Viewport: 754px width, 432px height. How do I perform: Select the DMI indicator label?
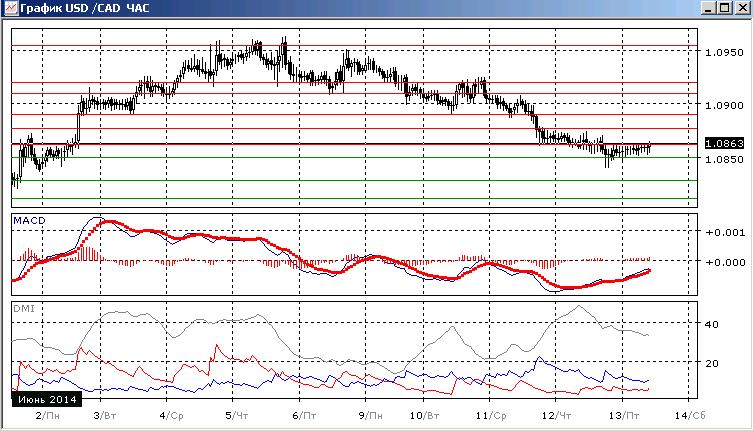(x=24, y=309)
